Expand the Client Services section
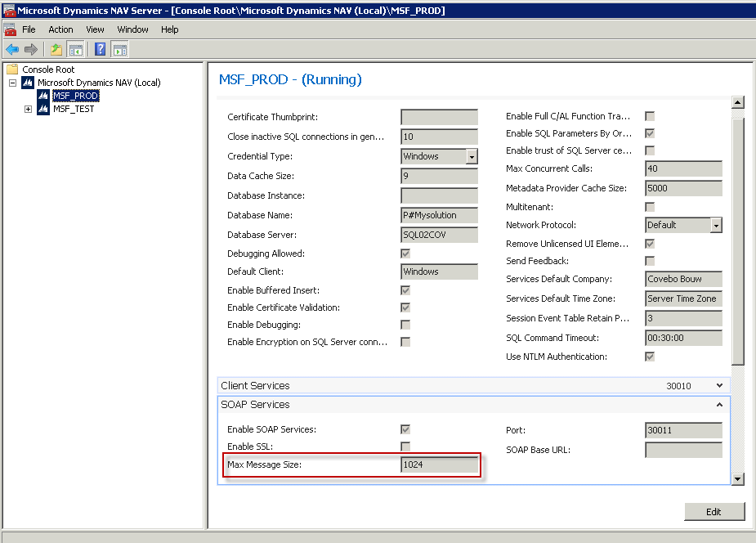Image resolution: width=756 pixels, height=543 pixels. [x=719, y=385]
